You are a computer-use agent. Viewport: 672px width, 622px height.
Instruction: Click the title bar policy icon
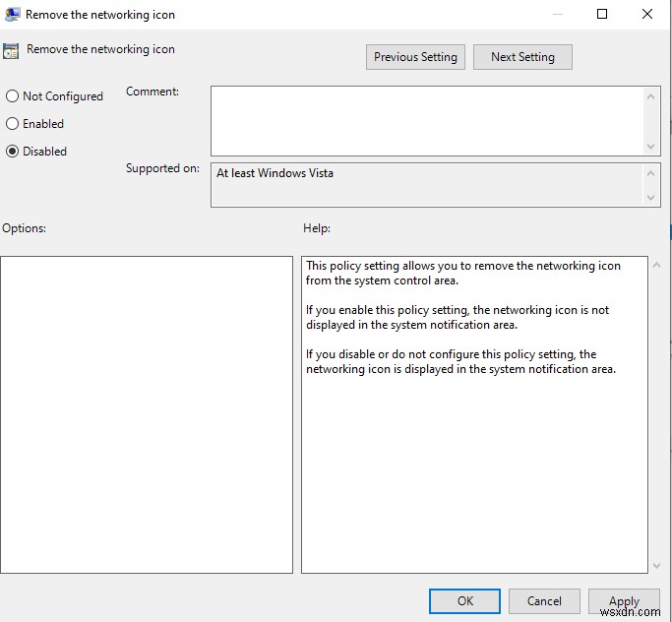[x=11, y=15]
